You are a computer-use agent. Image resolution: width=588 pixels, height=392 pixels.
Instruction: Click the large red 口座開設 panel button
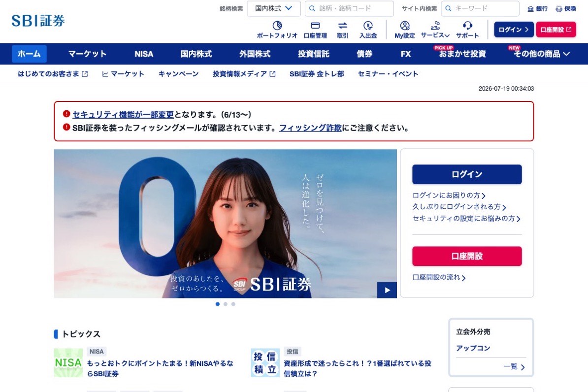point(467,256)
